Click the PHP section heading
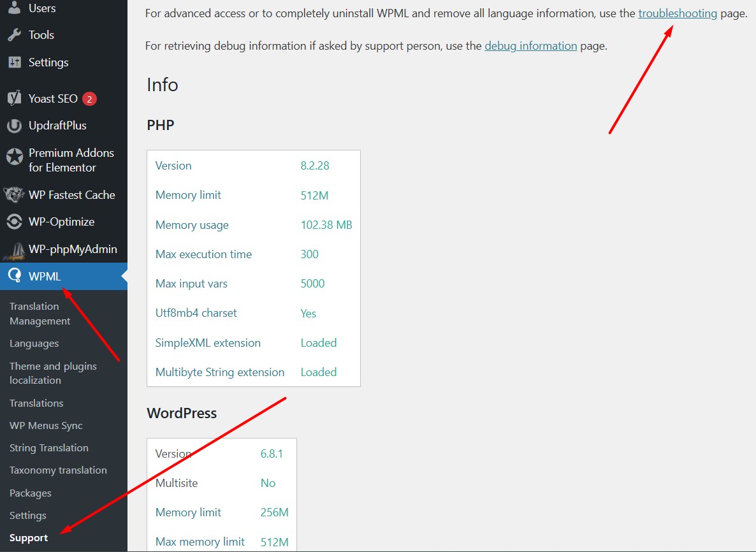 (161, 125)
